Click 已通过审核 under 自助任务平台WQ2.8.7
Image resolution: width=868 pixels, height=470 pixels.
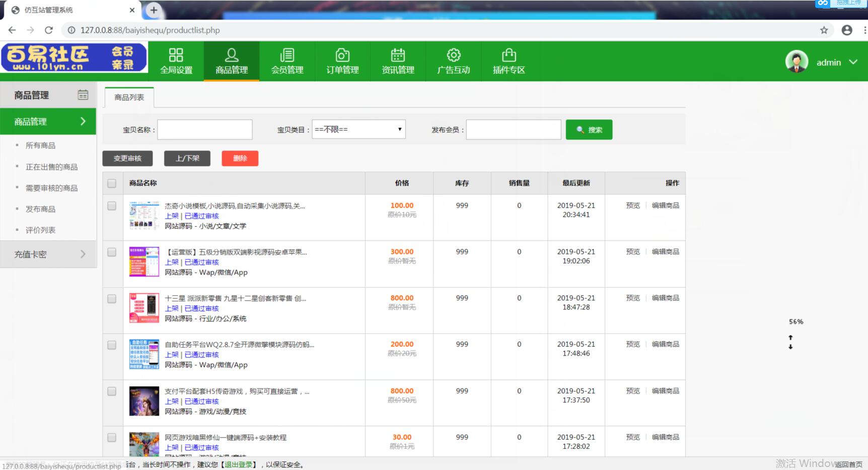click(201, 355)
